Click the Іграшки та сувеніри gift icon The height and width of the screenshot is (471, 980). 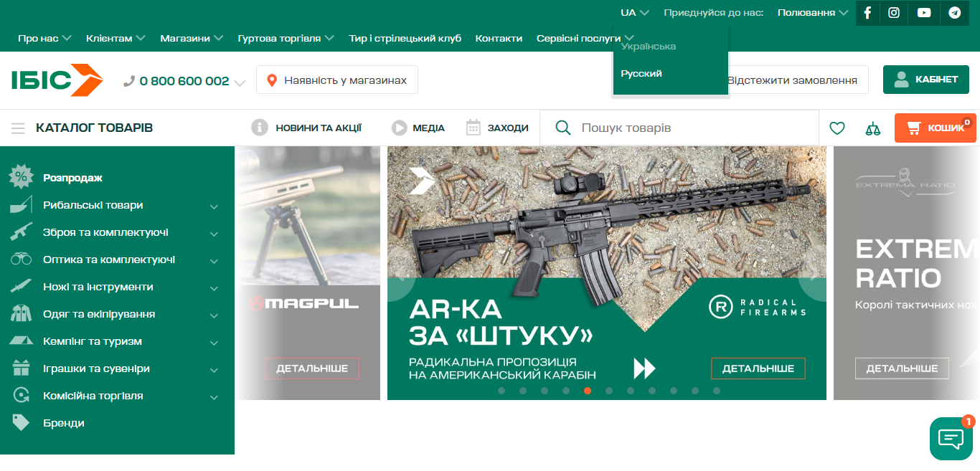point(21,368)
